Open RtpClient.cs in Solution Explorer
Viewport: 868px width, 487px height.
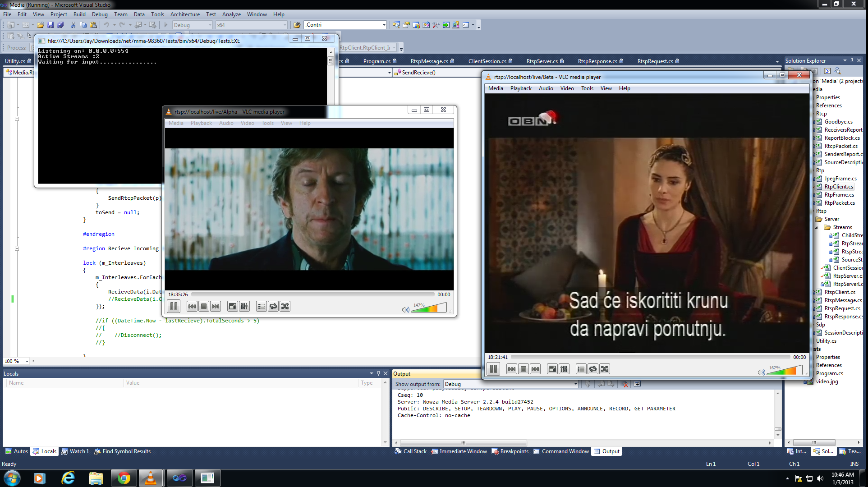click(839, 187)
